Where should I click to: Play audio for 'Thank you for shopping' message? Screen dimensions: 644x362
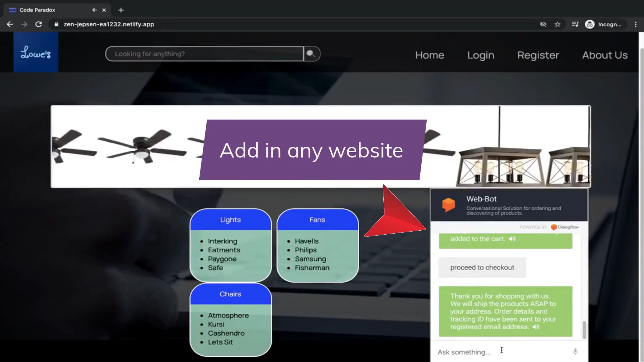(536, 327)
